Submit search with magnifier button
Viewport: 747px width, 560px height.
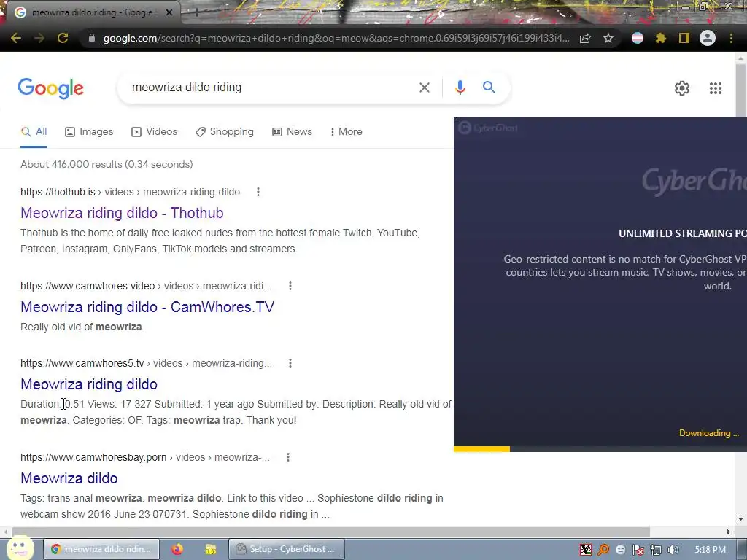click(x=489, y=87)
